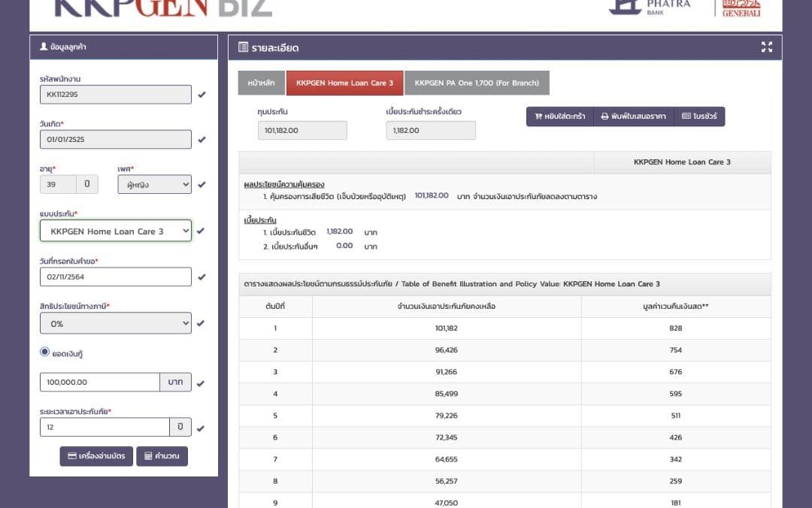The height and width of the screenshot is (508, 812).
Task: Click checkmark icon beside the birth date field
Action: click(x=201, y=140)
